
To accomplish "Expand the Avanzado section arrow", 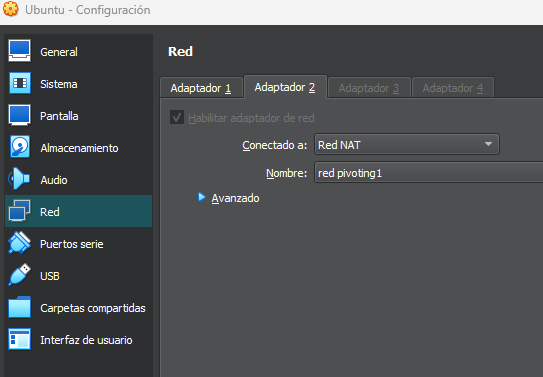I will click(x=201, y=197).
